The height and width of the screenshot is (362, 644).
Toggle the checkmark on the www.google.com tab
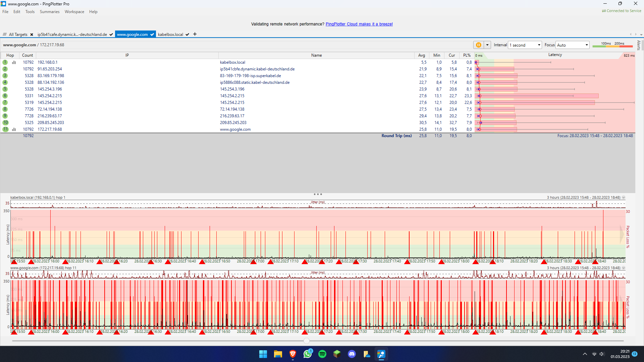(x=152, y=34)
